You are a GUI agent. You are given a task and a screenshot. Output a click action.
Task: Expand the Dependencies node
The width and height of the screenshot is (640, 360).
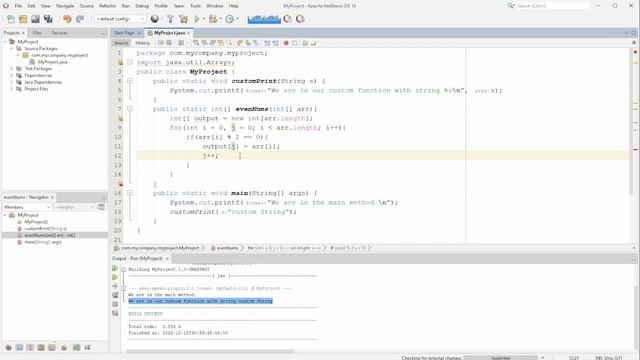click(11, 75)
